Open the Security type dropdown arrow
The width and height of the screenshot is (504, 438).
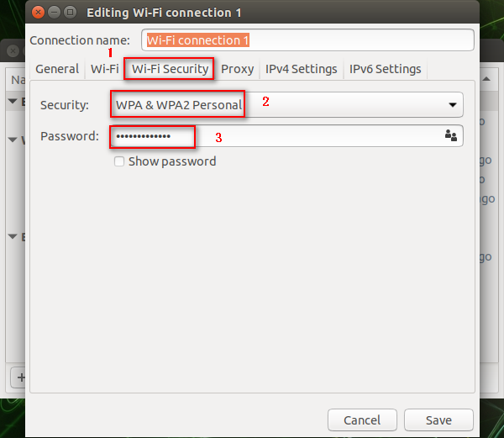(453, 105)
